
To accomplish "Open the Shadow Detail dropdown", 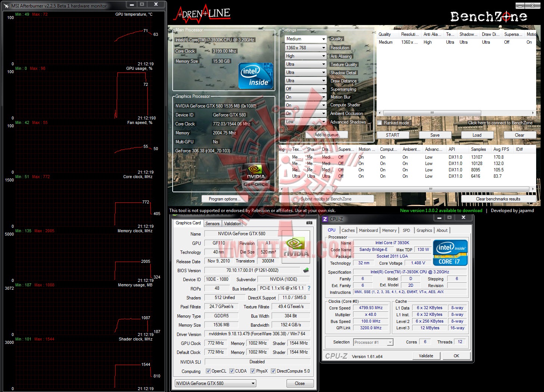I will coord(306,72).
